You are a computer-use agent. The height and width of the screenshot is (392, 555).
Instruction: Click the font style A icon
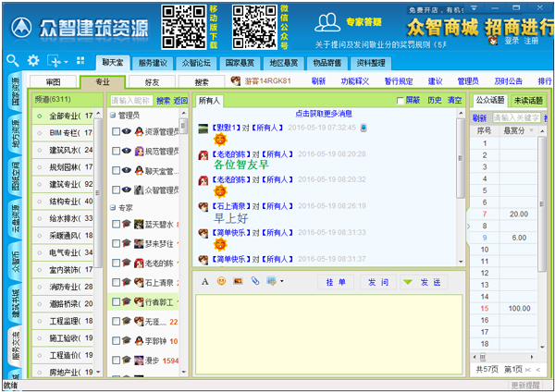click(x=205, y=282)
